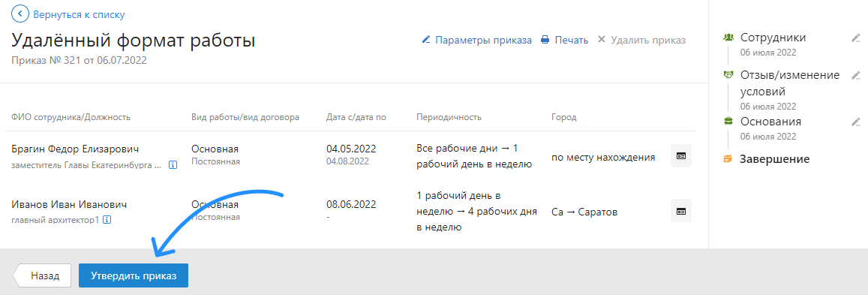
Task: Click the name 'Брагин Федор Елизарович'
Action: 75,149
